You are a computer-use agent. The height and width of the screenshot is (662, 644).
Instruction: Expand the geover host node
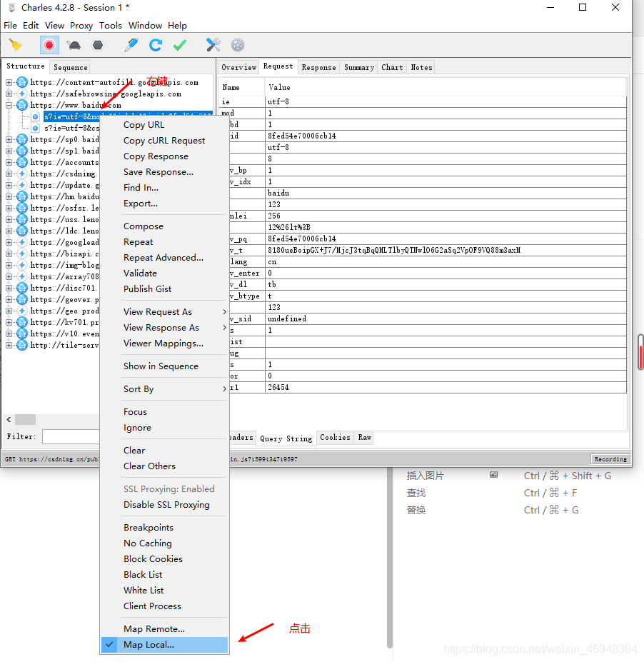pyautogui.click(x=9, y=299)
